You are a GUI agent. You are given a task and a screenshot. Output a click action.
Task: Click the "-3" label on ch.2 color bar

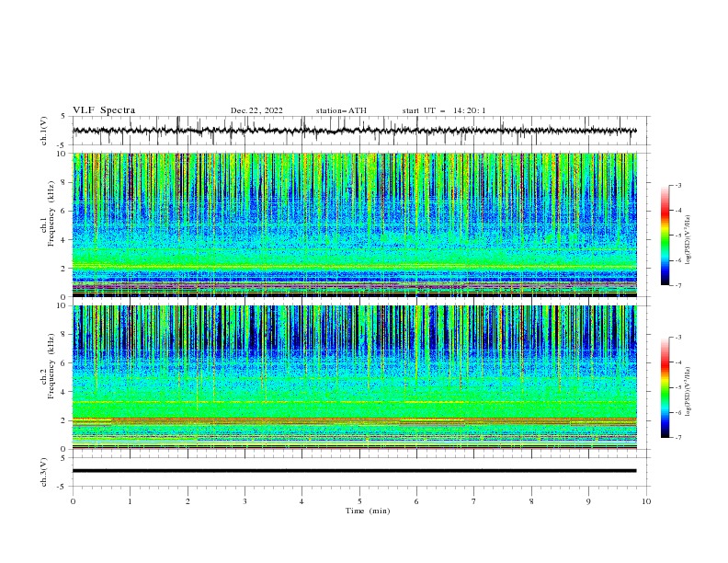(x=678, y=338)
